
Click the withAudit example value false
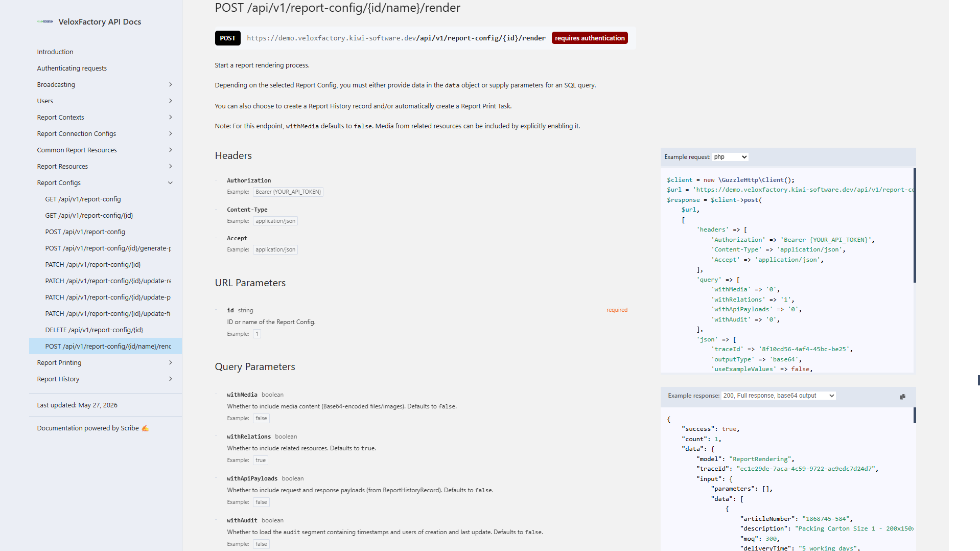[261, 544]
